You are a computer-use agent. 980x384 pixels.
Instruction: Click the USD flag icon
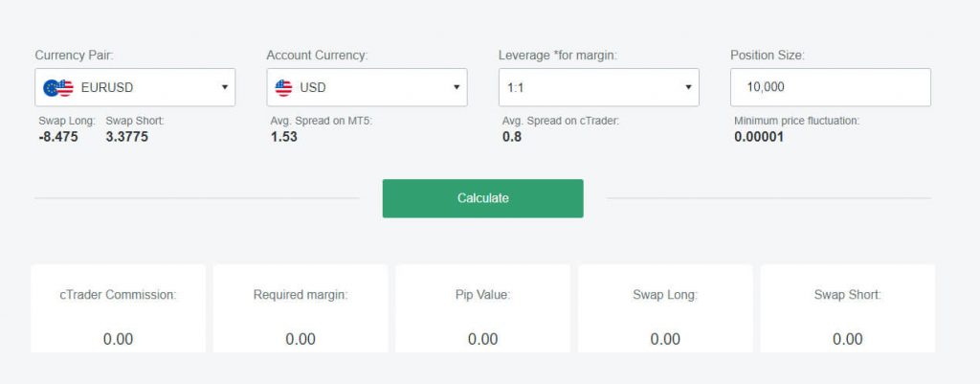pyautogui.click(x=283, y=87)
